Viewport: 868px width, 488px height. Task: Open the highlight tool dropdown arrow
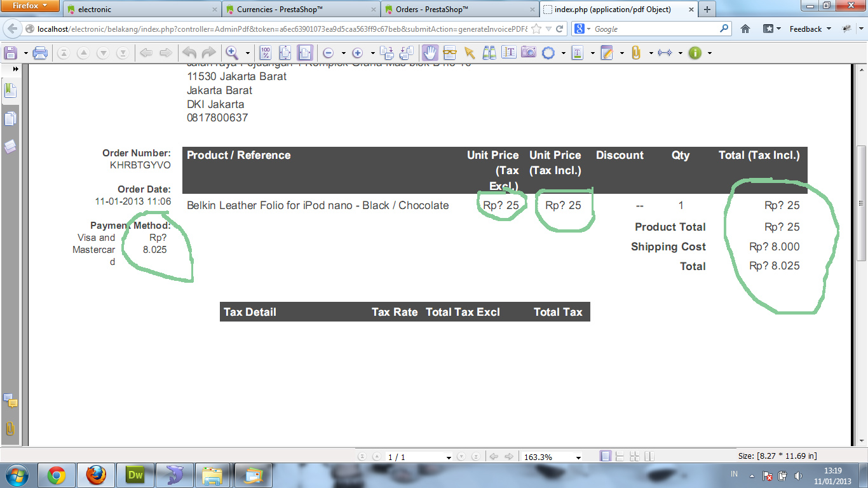coord(592,53)
